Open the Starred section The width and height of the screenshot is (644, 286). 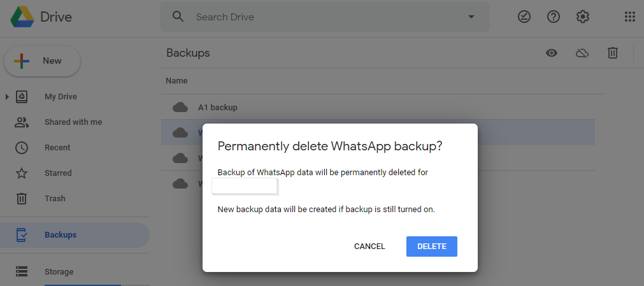tap(58, 173)
